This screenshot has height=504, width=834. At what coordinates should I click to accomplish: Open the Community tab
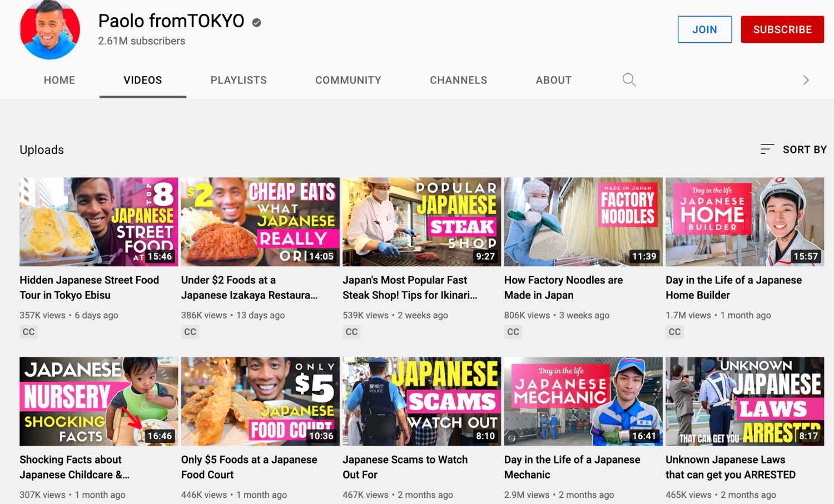[x=348, y=80]
